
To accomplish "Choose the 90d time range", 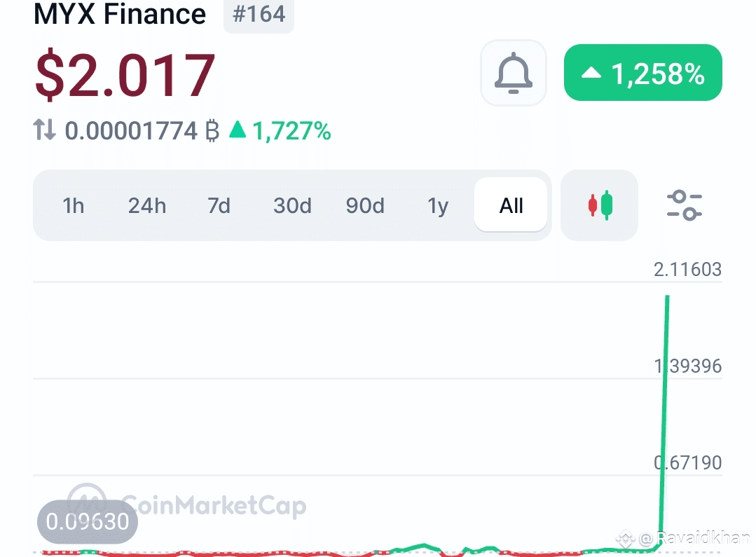I will 365,206.
